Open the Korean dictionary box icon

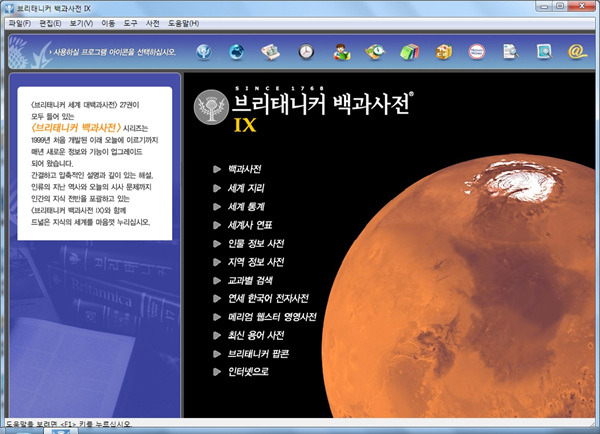443,52
